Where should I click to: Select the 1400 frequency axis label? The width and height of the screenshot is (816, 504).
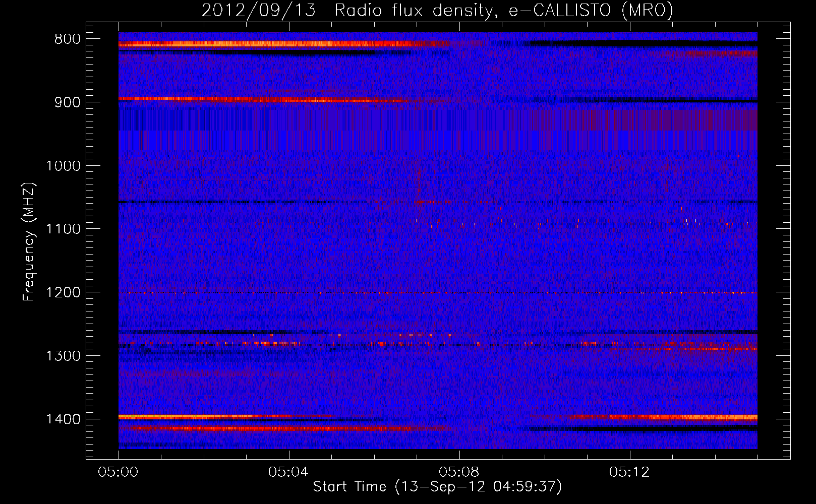pyautogui.click(x=63, y=419)
